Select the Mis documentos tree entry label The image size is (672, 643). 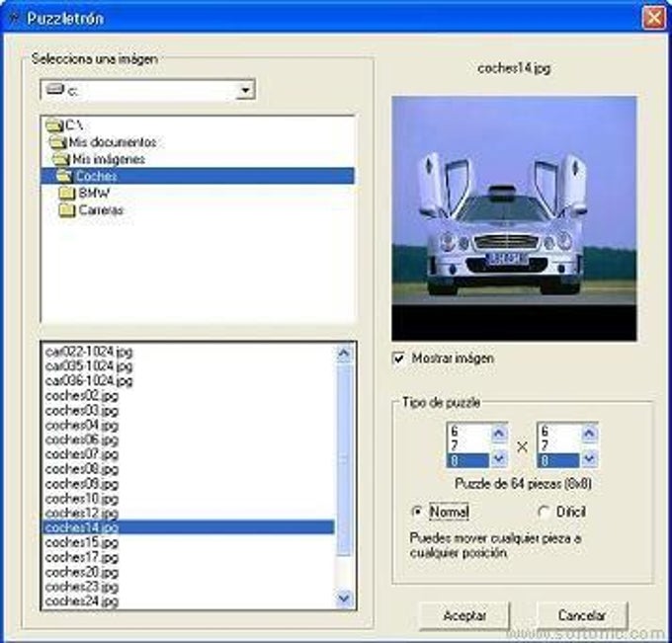pyautogui.click(x=113, y=142)
